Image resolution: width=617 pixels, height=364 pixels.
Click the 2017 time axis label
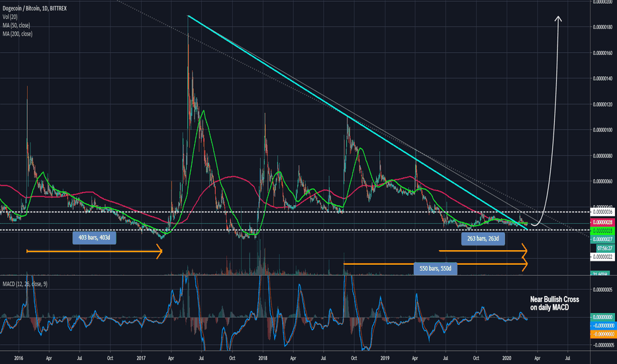tap(141, 359)
